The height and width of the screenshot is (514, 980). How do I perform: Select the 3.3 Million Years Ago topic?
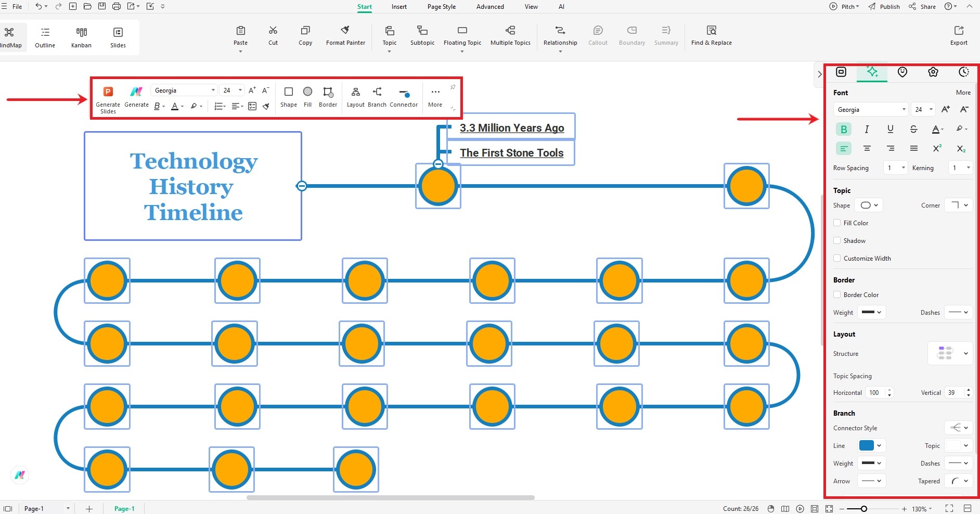tap(512, 128)
